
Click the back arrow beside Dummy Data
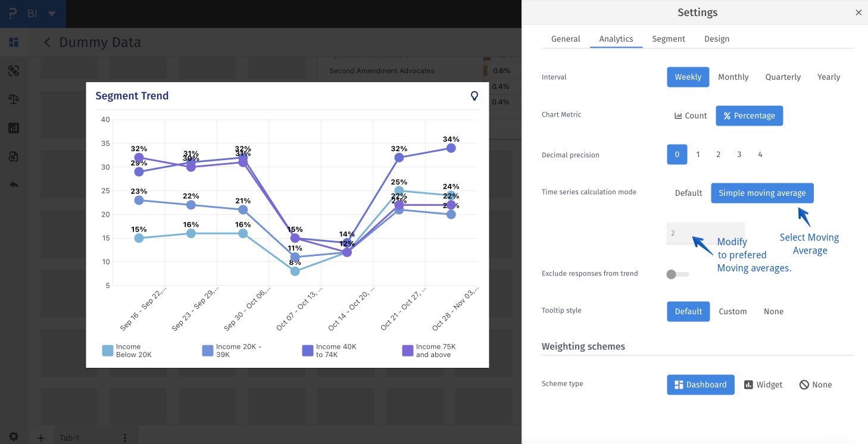48,42
